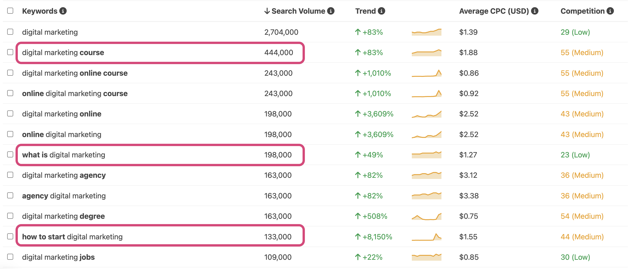Image resolution: width=644 pixels, height=269 pixels.
Task: Open the Average CPC info icon
Action: (x=535, y=11)
